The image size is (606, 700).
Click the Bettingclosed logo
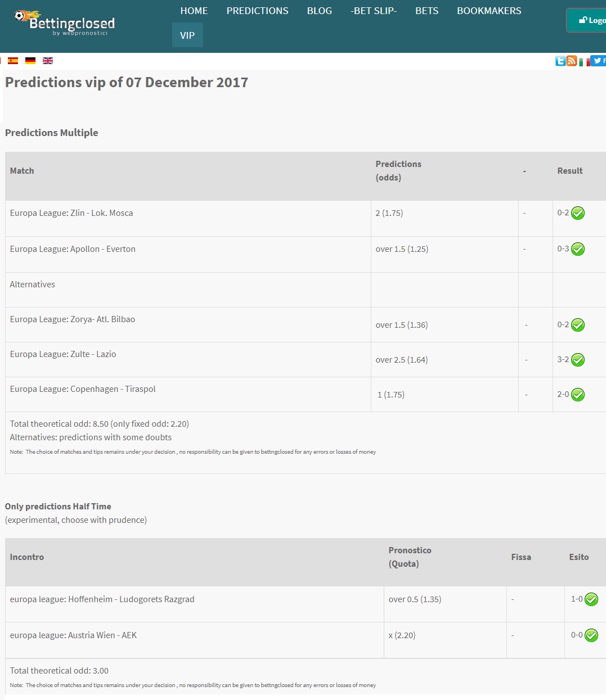(x=65, y=23)
